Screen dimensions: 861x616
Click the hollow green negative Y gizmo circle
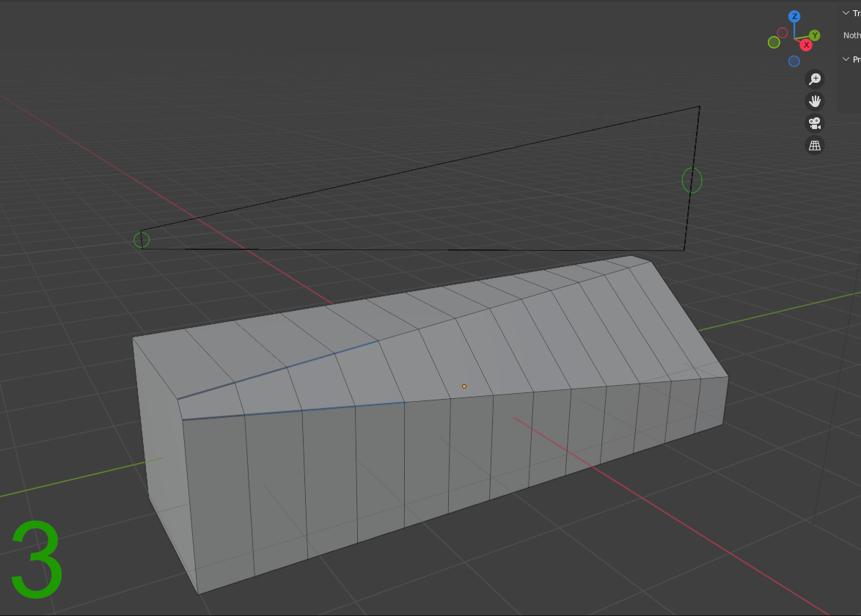coord(774,43)
